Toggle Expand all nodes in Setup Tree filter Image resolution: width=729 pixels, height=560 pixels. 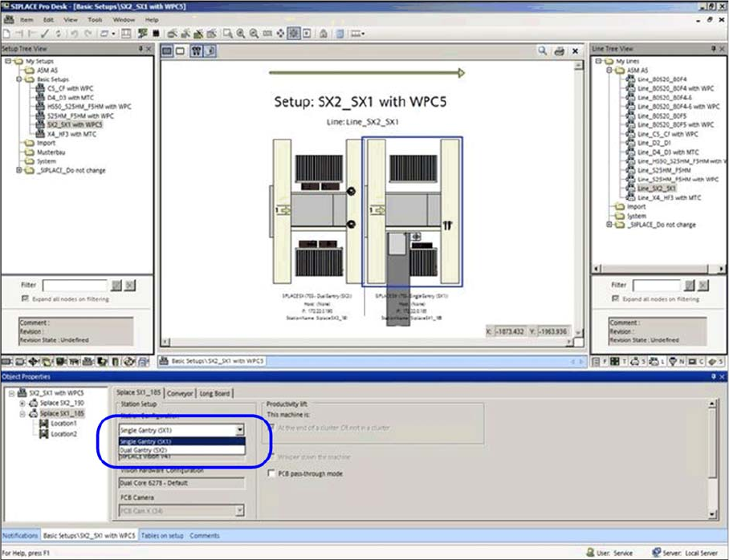25,299
